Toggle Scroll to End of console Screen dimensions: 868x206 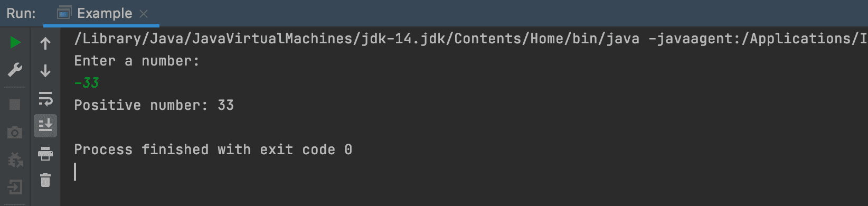click(45, 126)
